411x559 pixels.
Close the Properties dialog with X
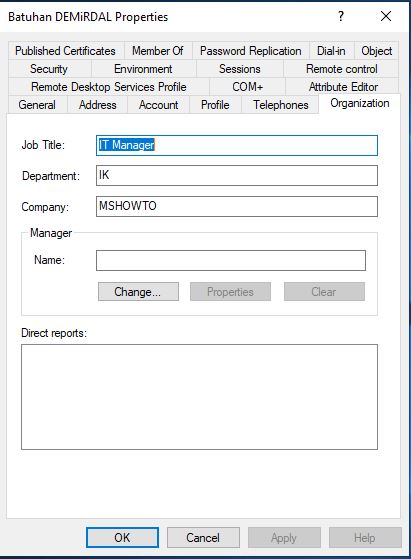[386, 16]
